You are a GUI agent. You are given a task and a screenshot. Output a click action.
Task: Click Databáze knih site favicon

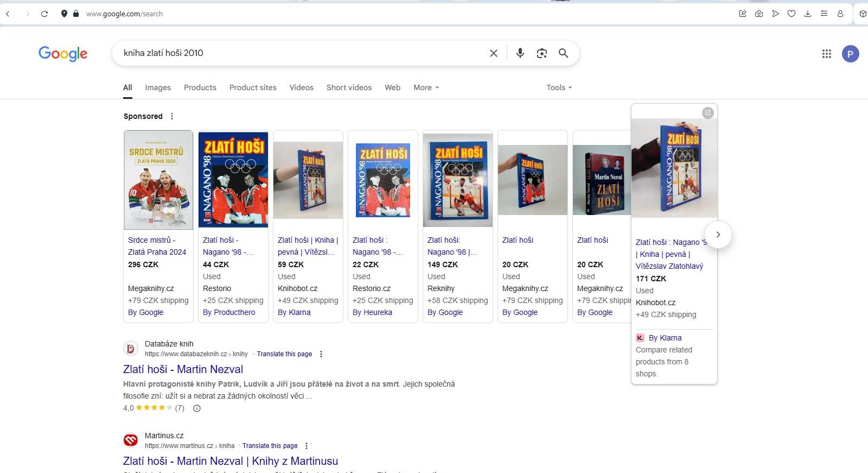[131, 349]
